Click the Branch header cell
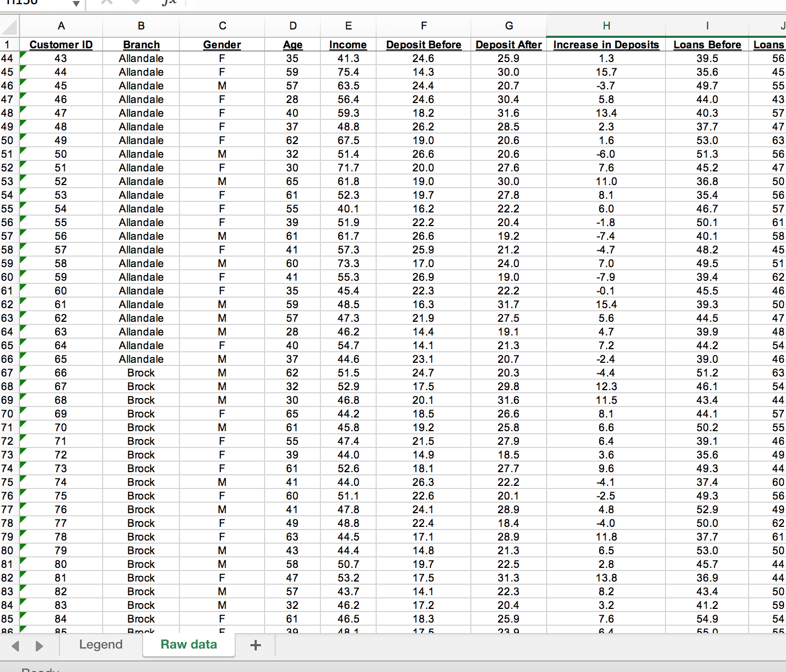The image size is (786, 672). (x=141, y=45)
